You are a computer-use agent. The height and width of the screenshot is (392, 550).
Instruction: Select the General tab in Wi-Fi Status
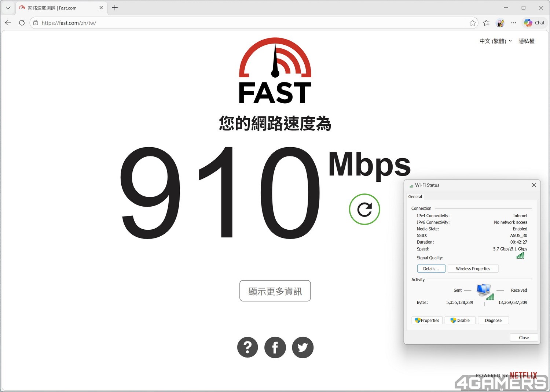(x=415, y=197)
